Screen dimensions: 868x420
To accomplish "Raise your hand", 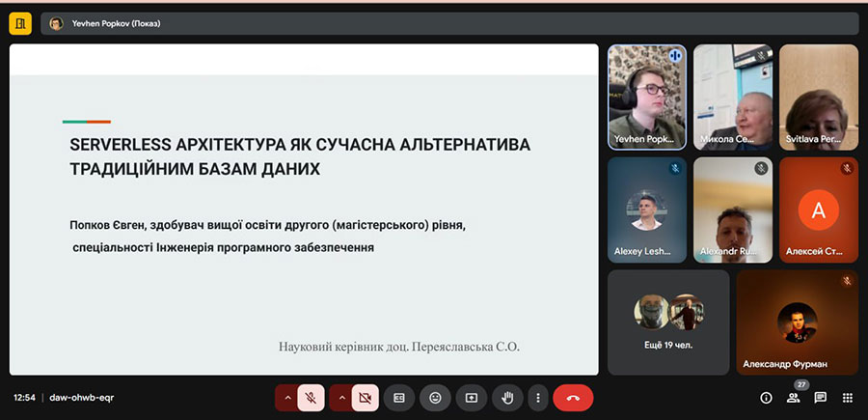I will (x=507, y=398).
